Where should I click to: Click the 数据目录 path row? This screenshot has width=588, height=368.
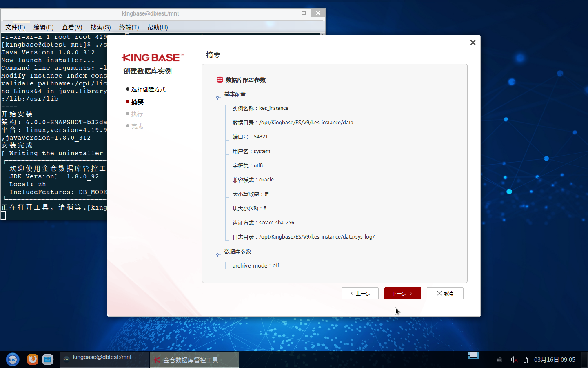coord(293,123)
